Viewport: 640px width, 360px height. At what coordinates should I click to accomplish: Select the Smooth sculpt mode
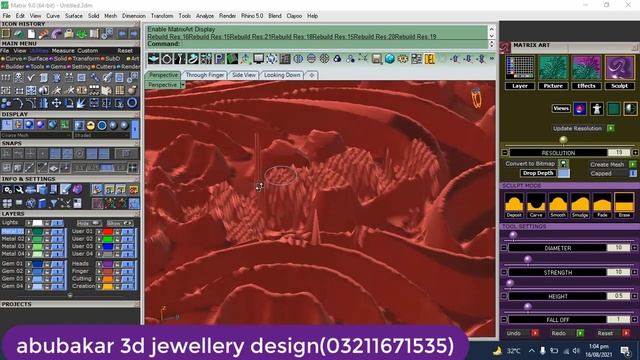(558, 205)
